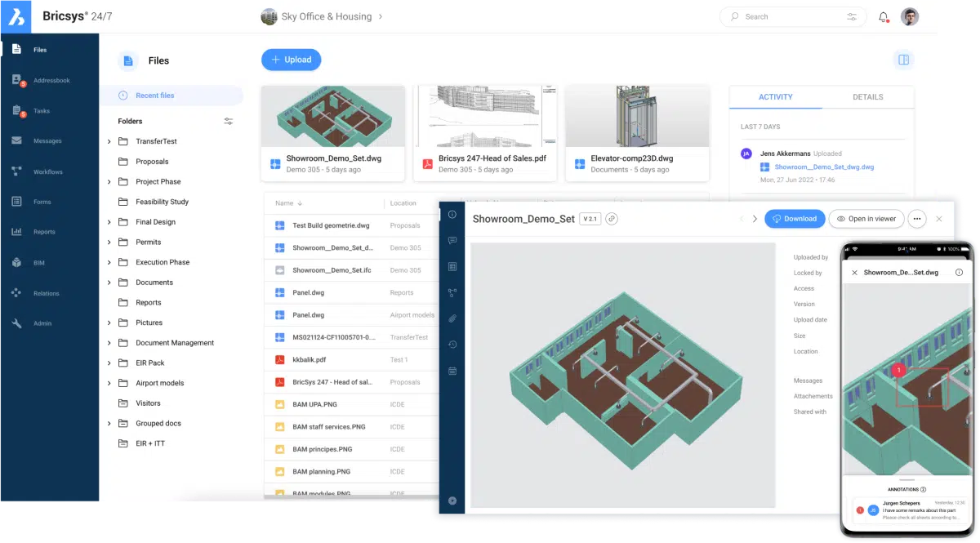980x543 pixels.
Task: Open search filter options in search bar
Action: coord(853,17)
